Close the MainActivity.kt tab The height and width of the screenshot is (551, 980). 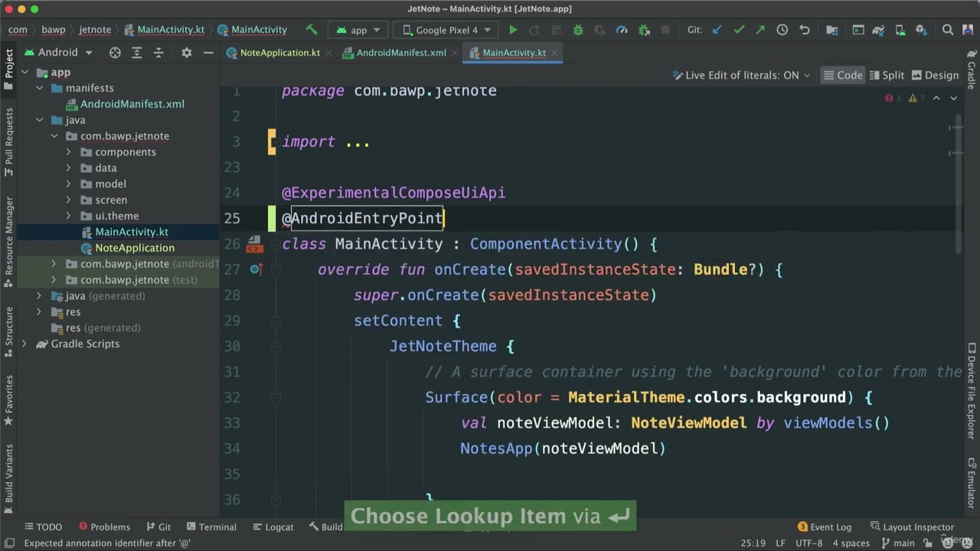pyautogui.click(x=554, y=53)
